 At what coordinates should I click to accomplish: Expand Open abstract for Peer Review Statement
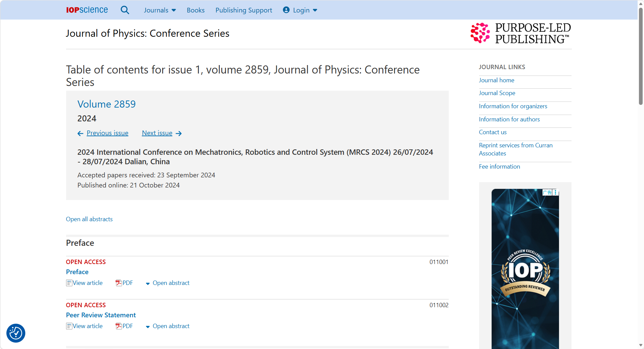pyautogui.click(x=168, y=326)
